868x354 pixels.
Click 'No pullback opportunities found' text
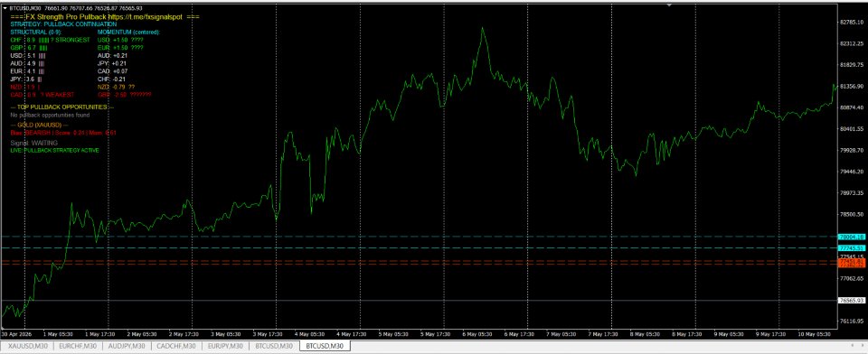tap(50, 115)
